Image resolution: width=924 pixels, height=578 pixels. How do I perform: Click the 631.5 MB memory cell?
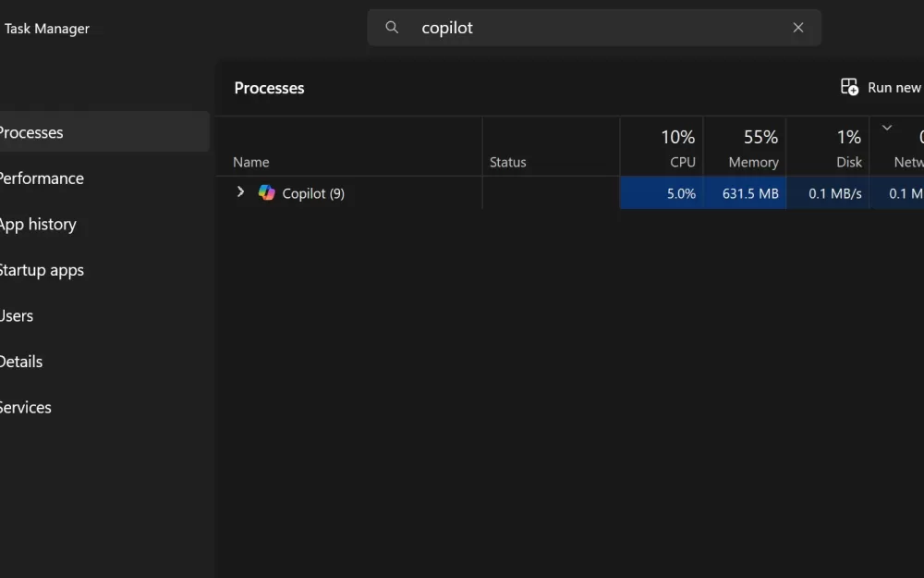pyautogui.click(x=745, y=193)
